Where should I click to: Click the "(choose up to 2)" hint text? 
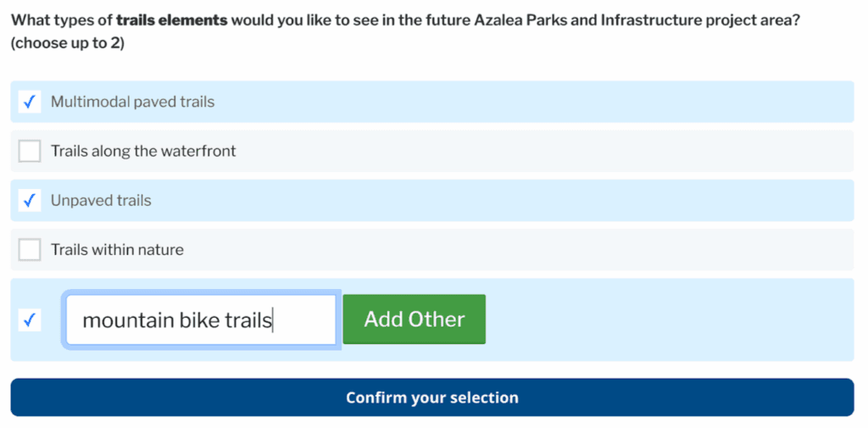coord(68,43)
